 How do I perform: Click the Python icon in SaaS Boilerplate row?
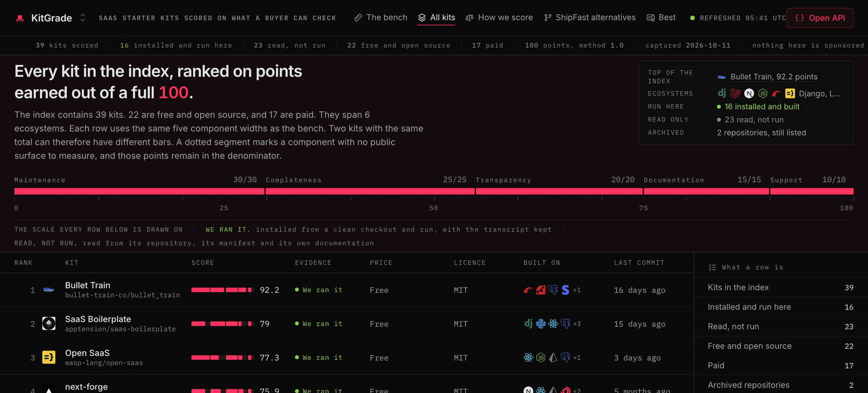pyautogui.click(x=541, y=323)
